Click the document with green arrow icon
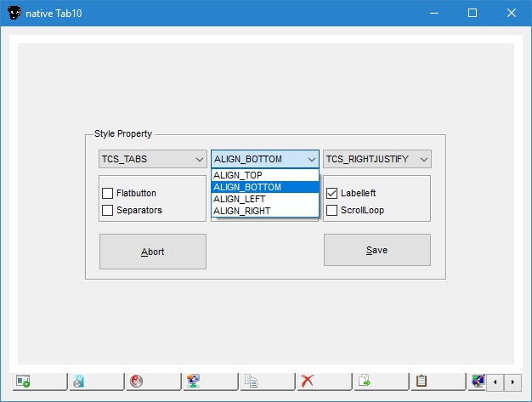This screenshot has width=532, height=402. (x=365, y=382)
